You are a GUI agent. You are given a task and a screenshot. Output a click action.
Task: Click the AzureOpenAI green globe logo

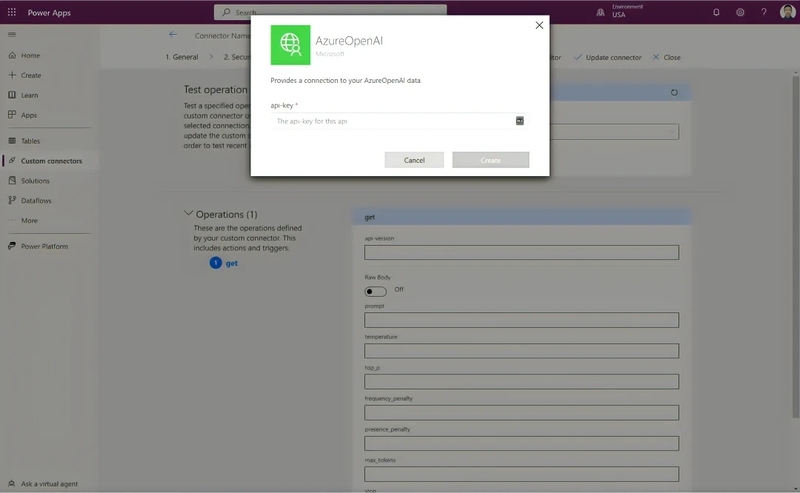tap(290, 45)
